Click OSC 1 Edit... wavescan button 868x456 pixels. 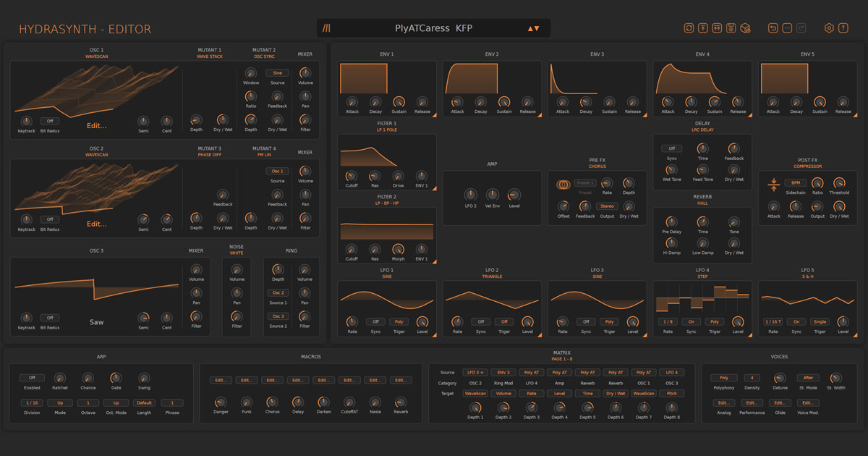(x=96, y=125)
